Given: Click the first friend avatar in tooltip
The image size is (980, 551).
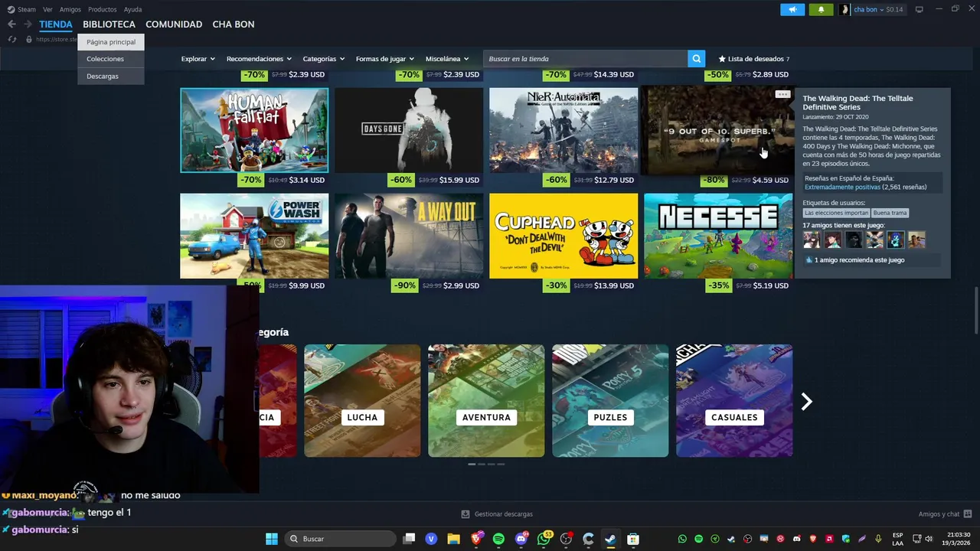Looking at the screenshot, I should (811, 240).
